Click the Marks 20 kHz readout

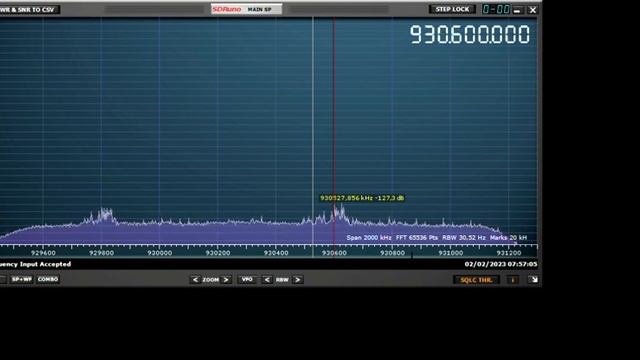click(508, 238)
